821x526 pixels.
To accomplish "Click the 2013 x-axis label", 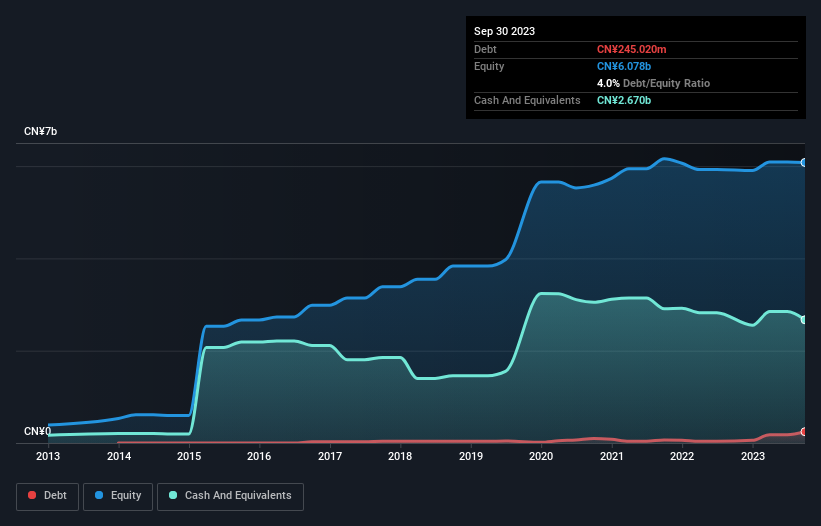I will tap(48, 456).
